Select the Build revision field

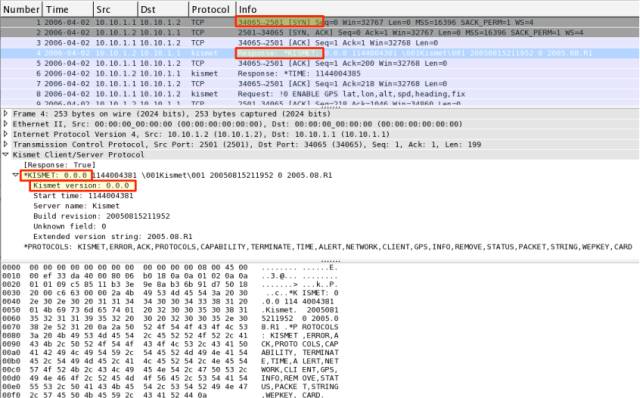(x=101, y=216)
